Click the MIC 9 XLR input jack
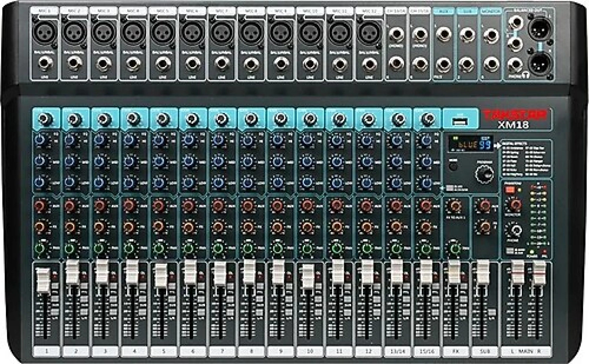The height and width of the screenshot is (364, 589). [282, 33]
